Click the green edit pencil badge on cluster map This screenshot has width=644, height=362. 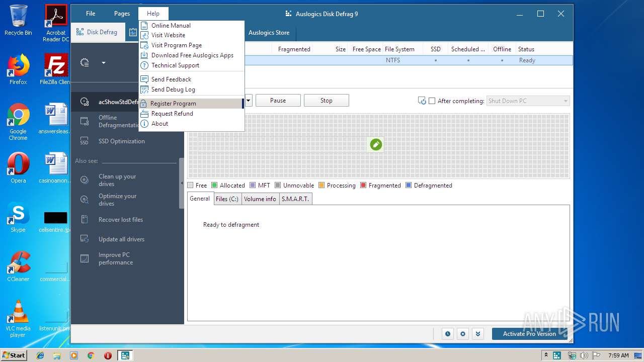[x=376, y=145]
